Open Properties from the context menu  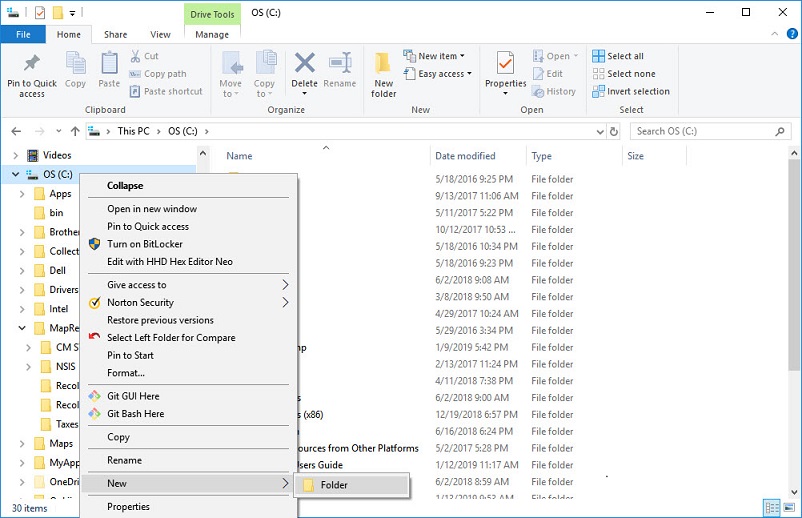(x=128, y=507)
